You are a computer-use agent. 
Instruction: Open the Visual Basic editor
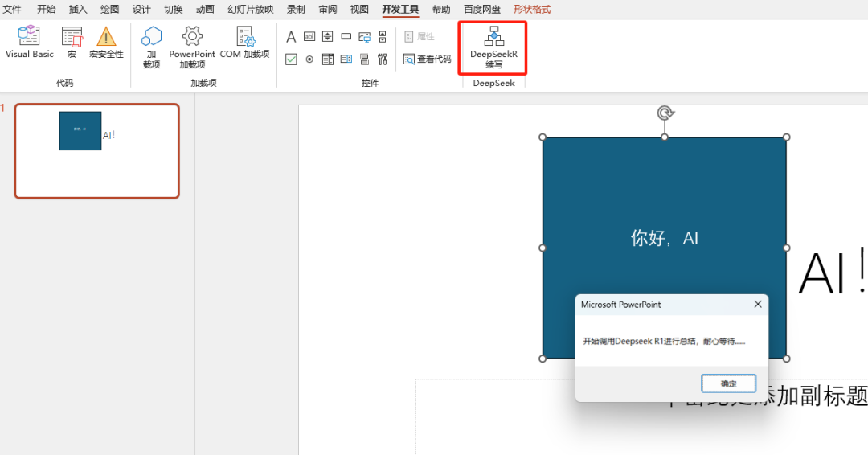[30, 43]
